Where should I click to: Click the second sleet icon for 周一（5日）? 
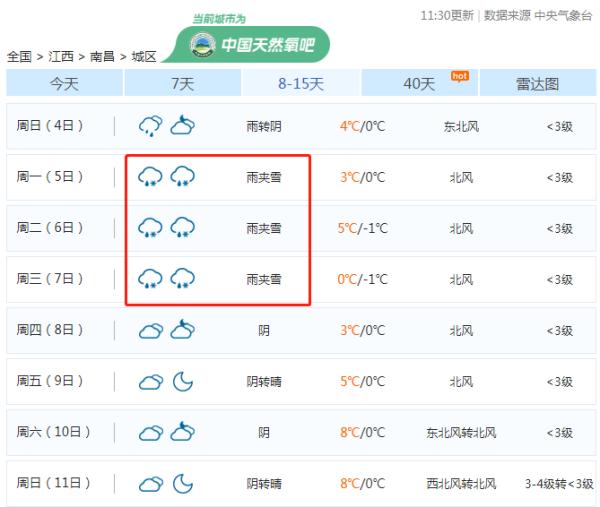tap(183, 176)
